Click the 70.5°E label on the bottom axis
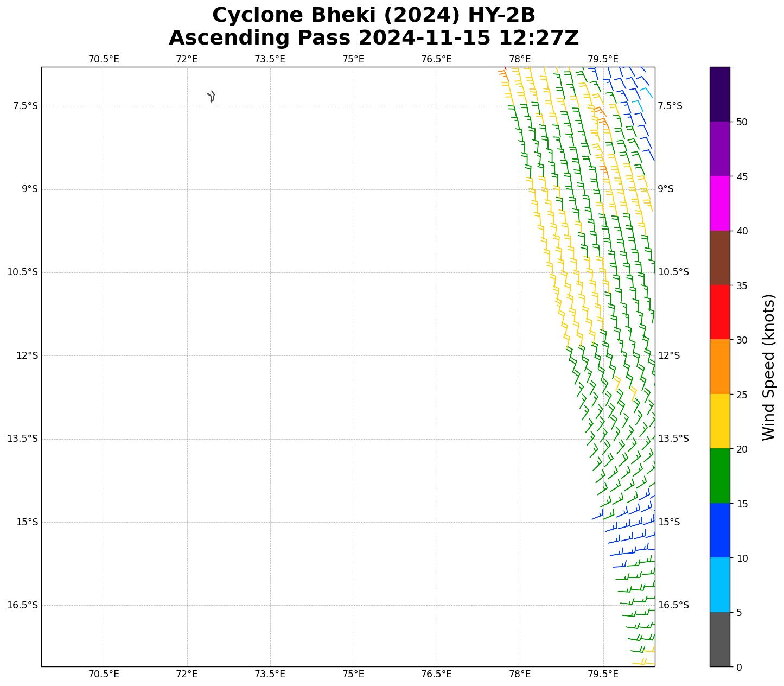 (x=104, y=674)
